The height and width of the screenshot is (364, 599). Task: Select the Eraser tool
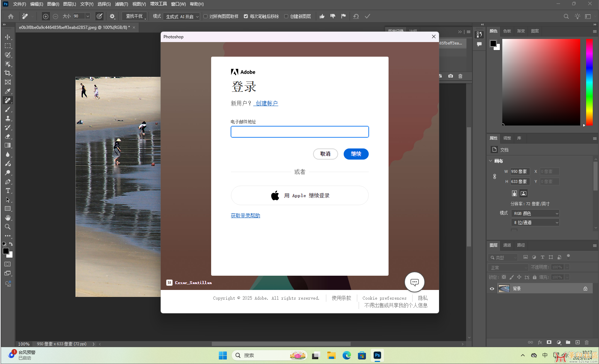click(8, 136)
